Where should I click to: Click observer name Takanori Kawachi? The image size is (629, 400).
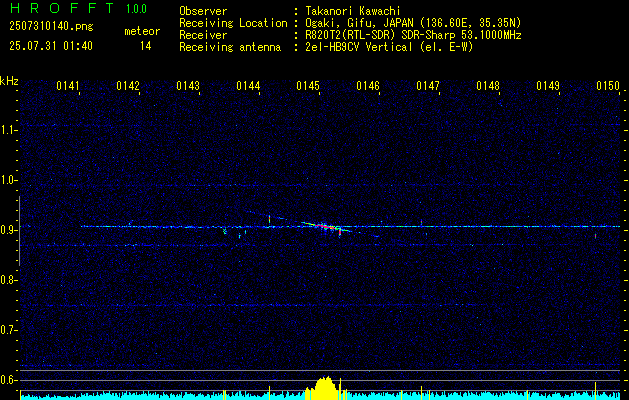(353, 11)
